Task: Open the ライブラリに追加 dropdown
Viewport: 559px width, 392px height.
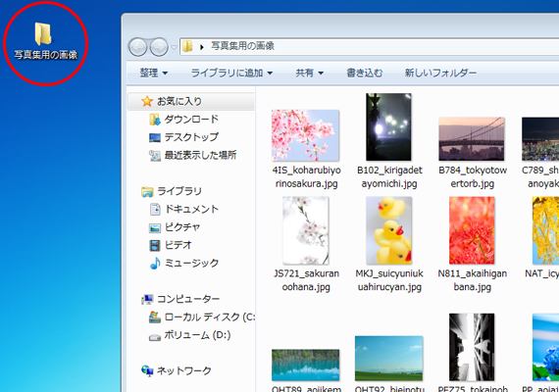Action: tap(231, 73)
